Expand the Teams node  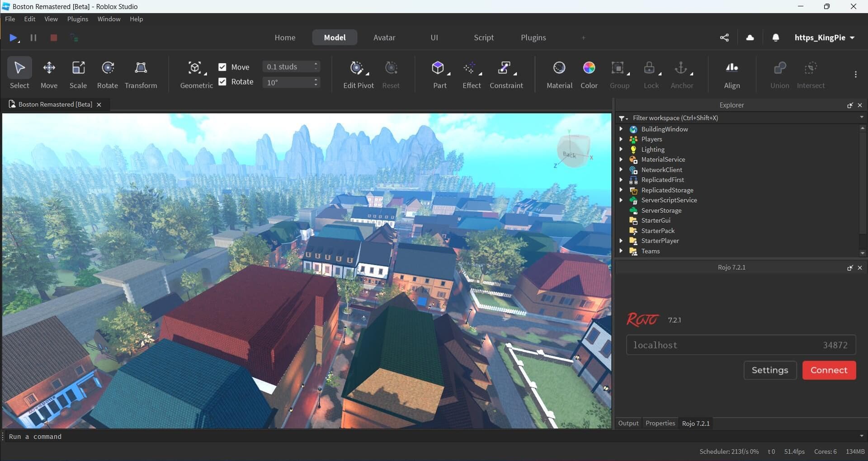point(621,251)
